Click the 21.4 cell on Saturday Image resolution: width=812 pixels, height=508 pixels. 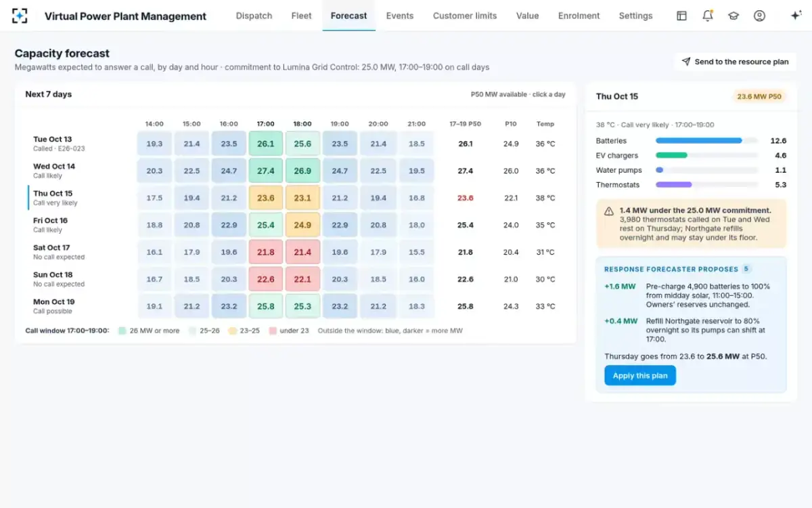pos(302,252)
